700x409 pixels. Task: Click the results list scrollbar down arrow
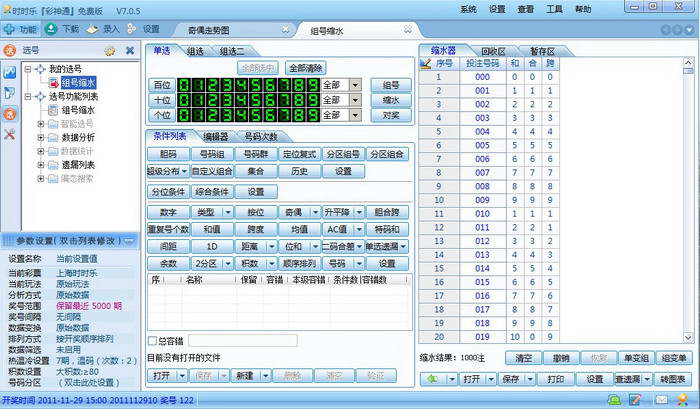click(x=688, y=338)
